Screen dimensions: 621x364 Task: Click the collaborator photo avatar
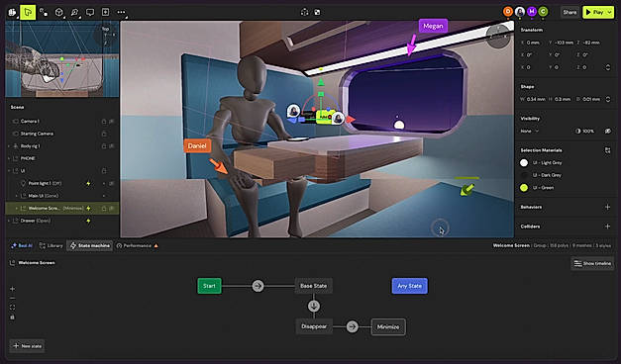520,12
